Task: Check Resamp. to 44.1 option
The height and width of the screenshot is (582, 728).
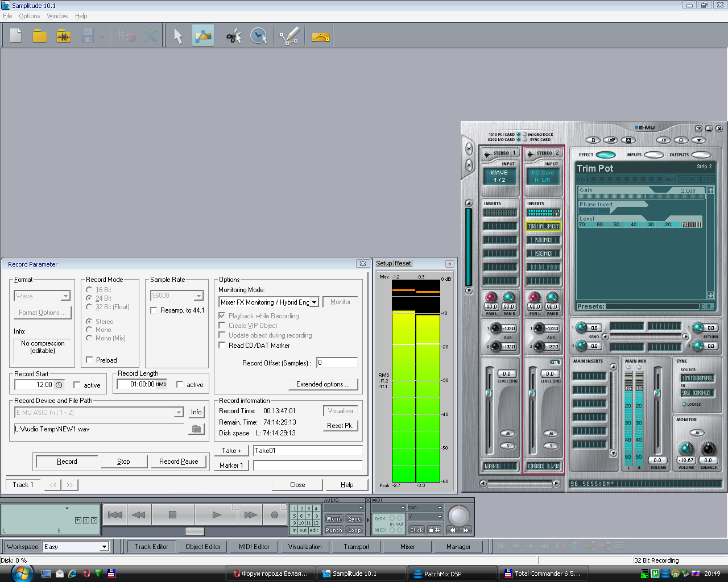Action: point(154,310)
